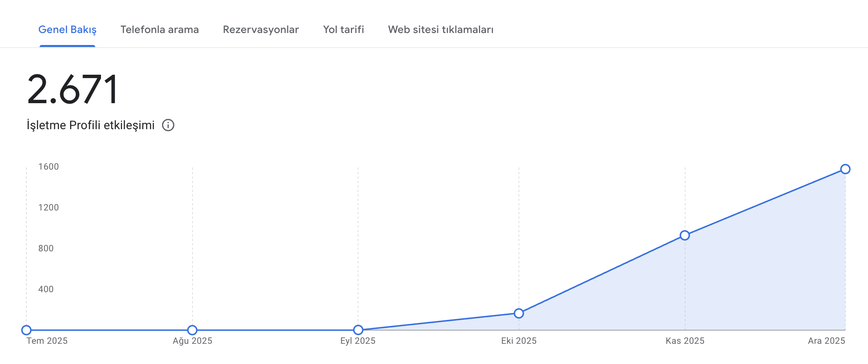This screenshot has height=364, width=868.
Task: Click the Kas 2025 x-axis label
Action: click(685, 341)
